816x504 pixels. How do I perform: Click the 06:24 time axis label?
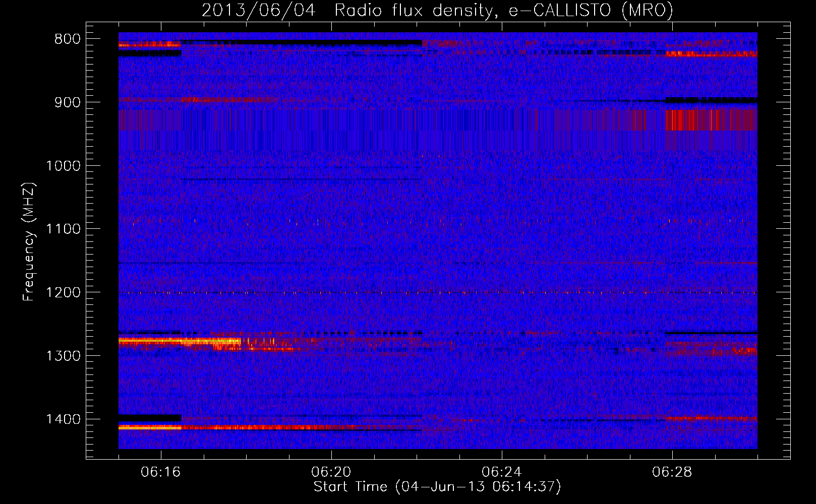502,472
